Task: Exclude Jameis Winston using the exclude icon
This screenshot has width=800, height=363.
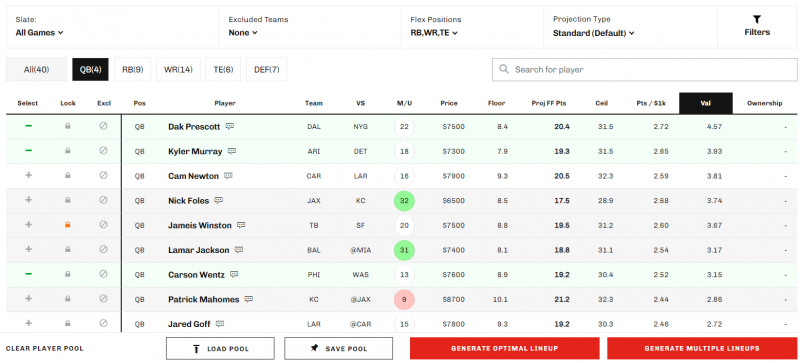Action: [104, 225]
